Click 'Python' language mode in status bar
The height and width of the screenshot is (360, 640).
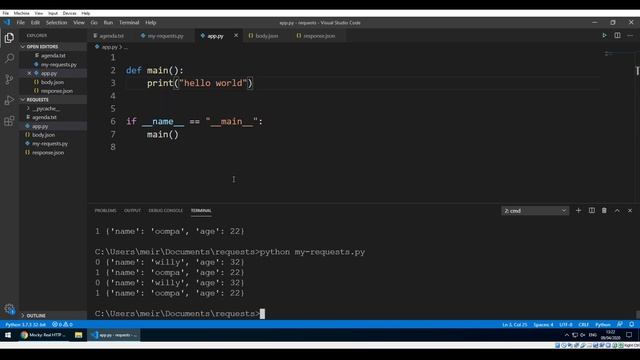pyautogui.click(x=603, y=324)
